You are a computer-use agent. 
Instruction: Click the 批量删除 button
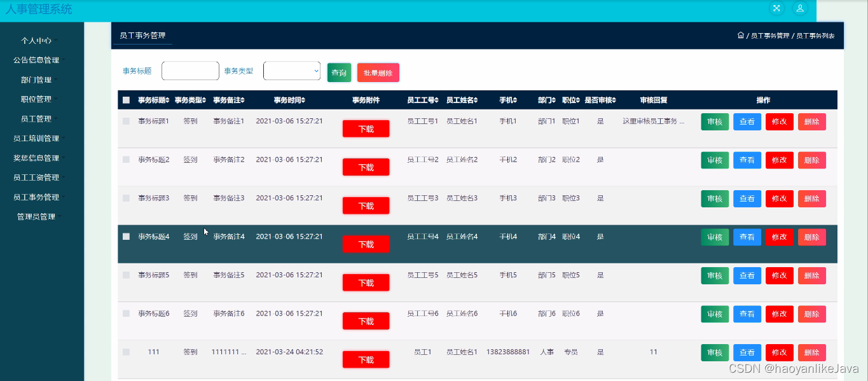[x=378, y=73]
